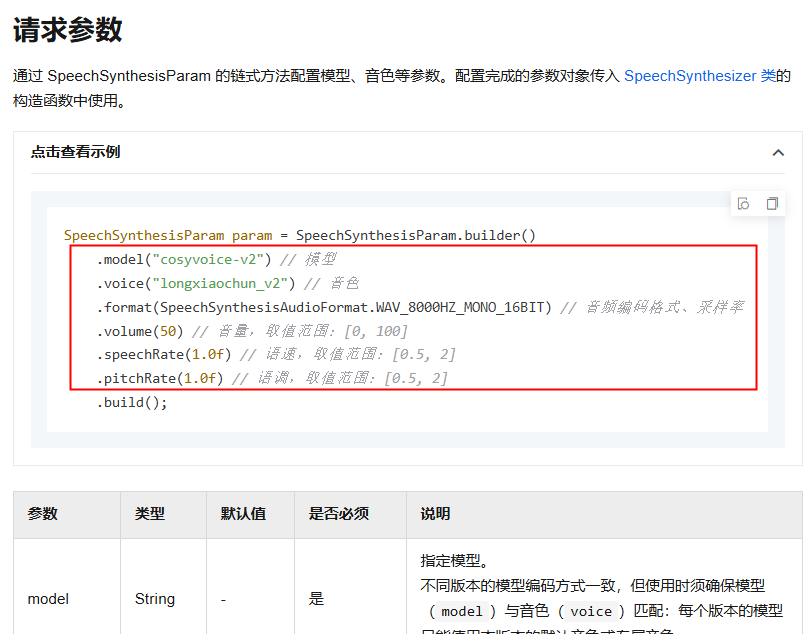Click the theme toggle icon beside the copy icon
Screen dimensions: 812x634
pyautogui.click(x=743, y=203)
